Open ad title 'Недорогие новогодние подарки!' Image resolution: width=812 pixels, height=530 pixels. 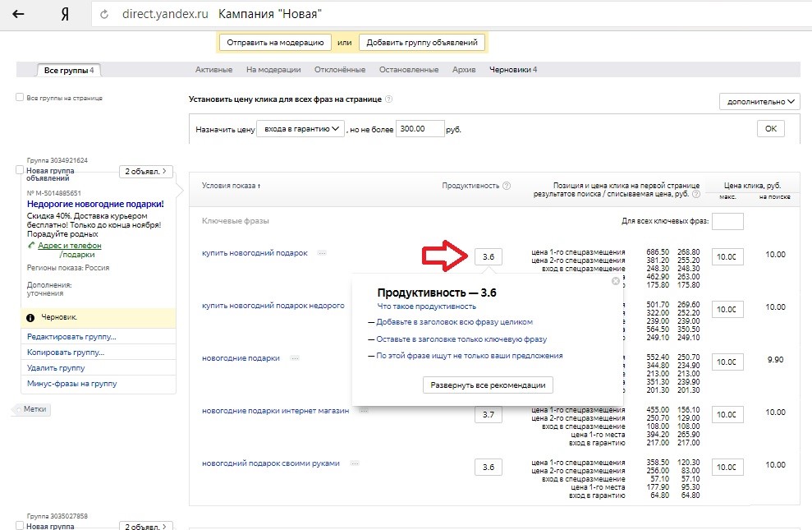coord(95,204)
